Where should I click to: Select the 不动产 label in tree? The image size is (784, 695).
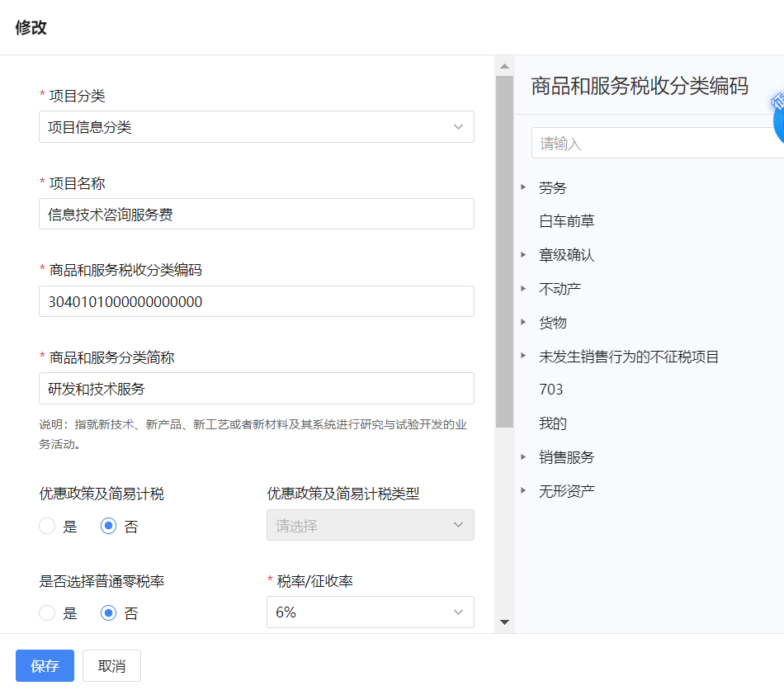(560, 289)
